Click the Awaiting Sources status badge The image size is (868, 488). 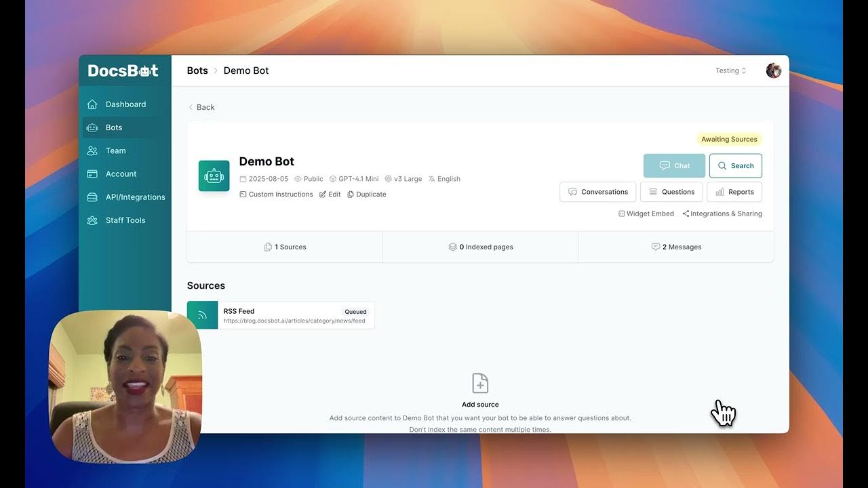pos(729,139)
